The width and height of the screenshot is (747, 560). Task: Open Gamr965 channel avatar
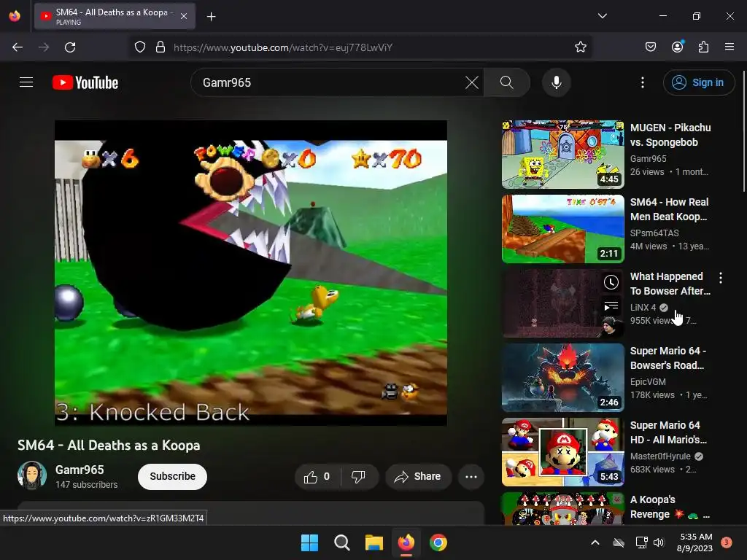(x=32, y=475)
